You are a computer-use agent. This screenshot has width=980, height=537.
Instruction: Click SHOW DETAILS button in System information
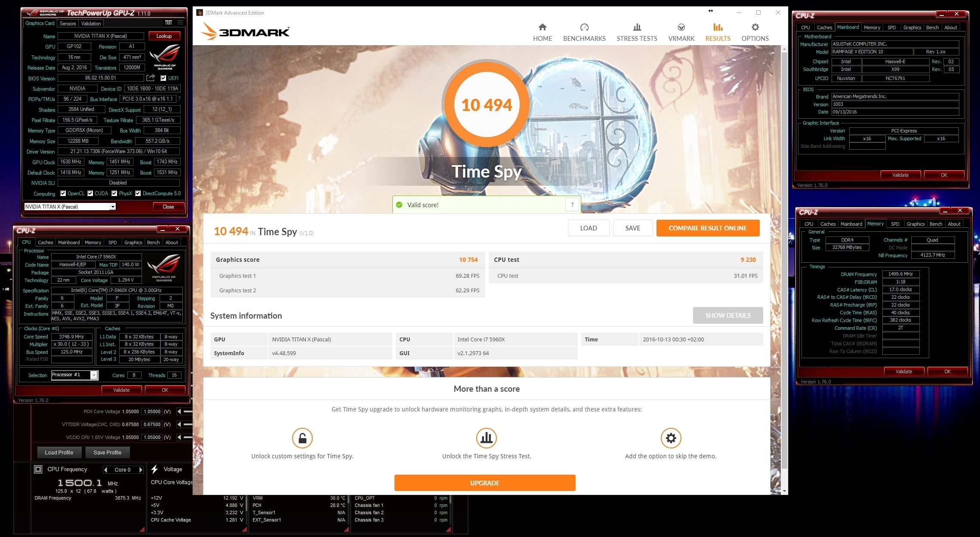pyautogui.click(x=727, y=316)
